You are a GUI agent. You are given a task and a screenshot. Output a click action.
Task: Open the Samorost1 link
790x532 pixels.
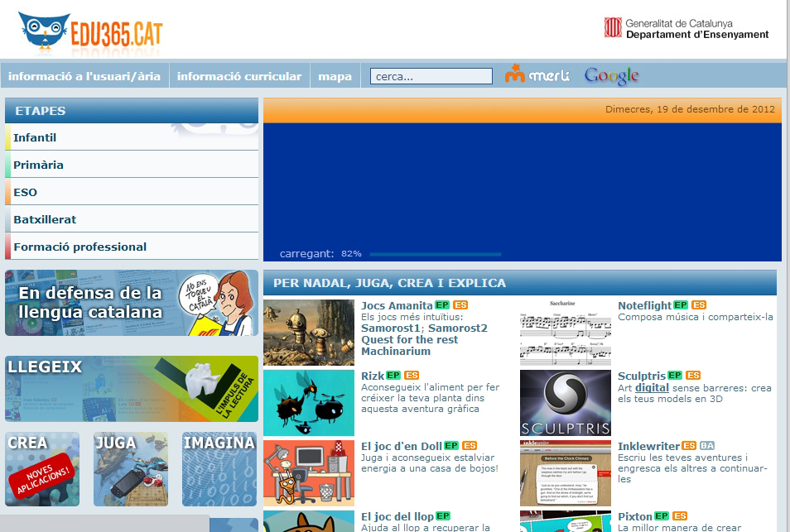(391, 328)
